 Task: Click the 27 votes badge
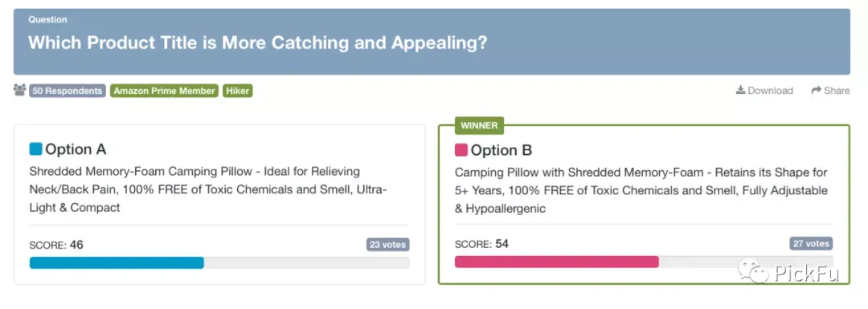click(x=811, y=243)
